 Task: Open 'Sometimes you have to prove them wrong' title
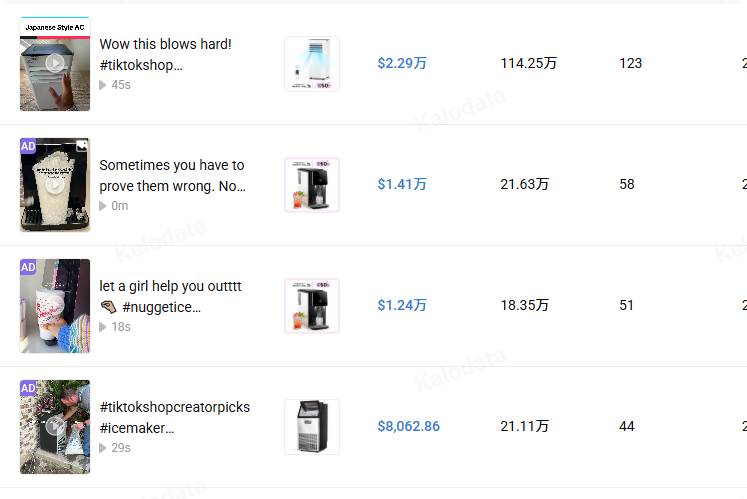[x=172, y=175]
